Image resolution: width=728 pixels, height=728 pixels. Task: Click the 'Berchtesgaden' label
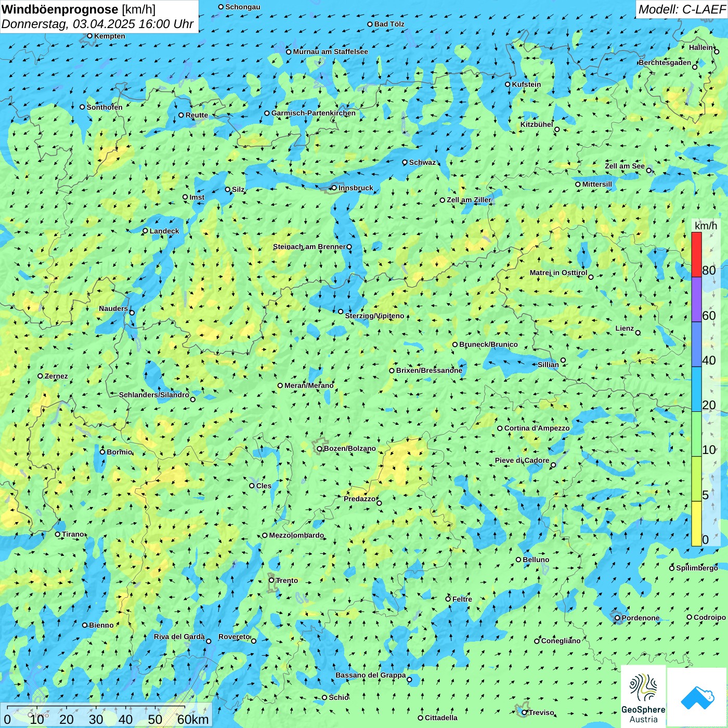pyautogui.click(x=665, y=62)
